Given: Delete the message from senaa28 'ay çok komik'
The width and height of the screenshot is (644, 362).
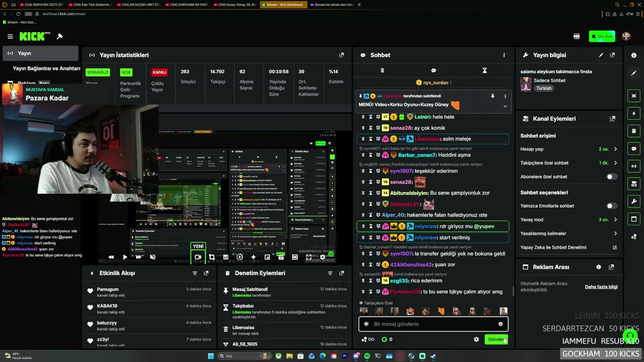Looking at the screenshot, I should (x=363, y=128).
